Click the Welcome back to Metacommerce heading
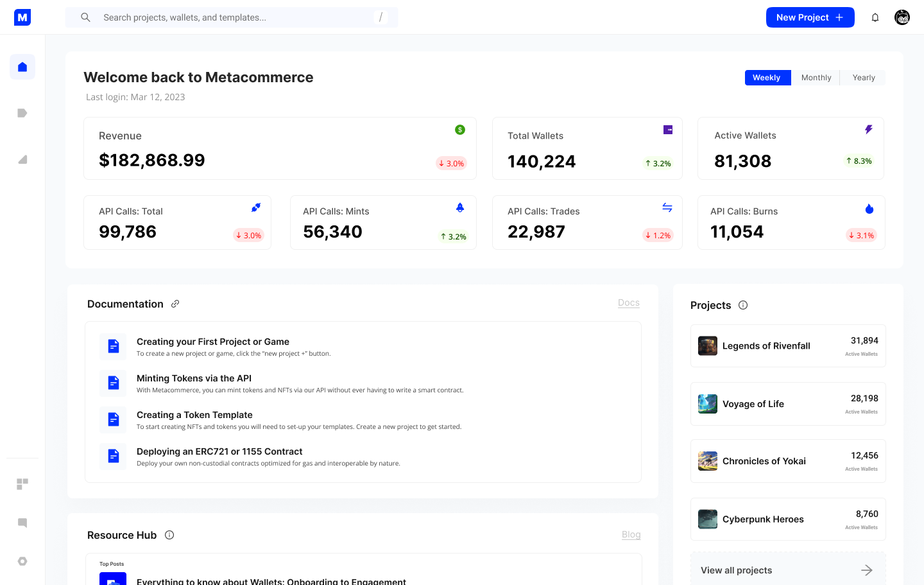924x585 pixels. pos(198,77)
